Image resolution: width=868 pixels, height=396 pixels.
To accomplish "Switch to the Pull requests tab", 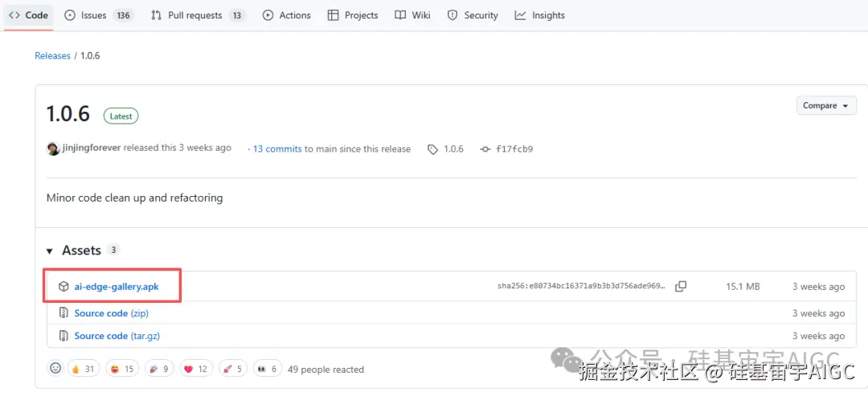I will 198,15.
